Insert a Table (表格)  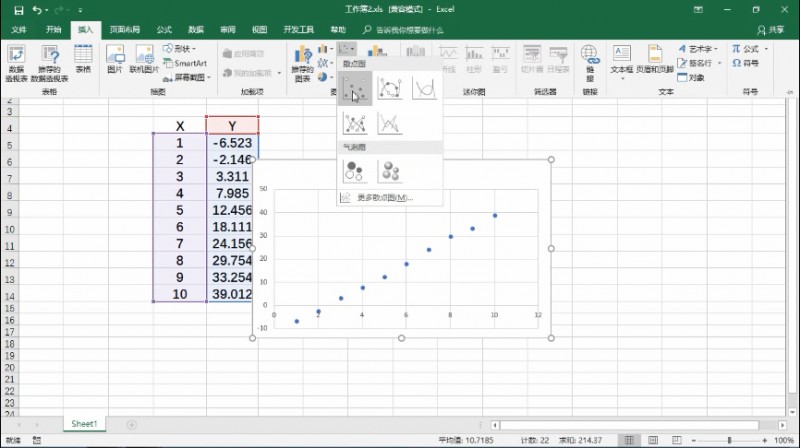coord(83,59)
